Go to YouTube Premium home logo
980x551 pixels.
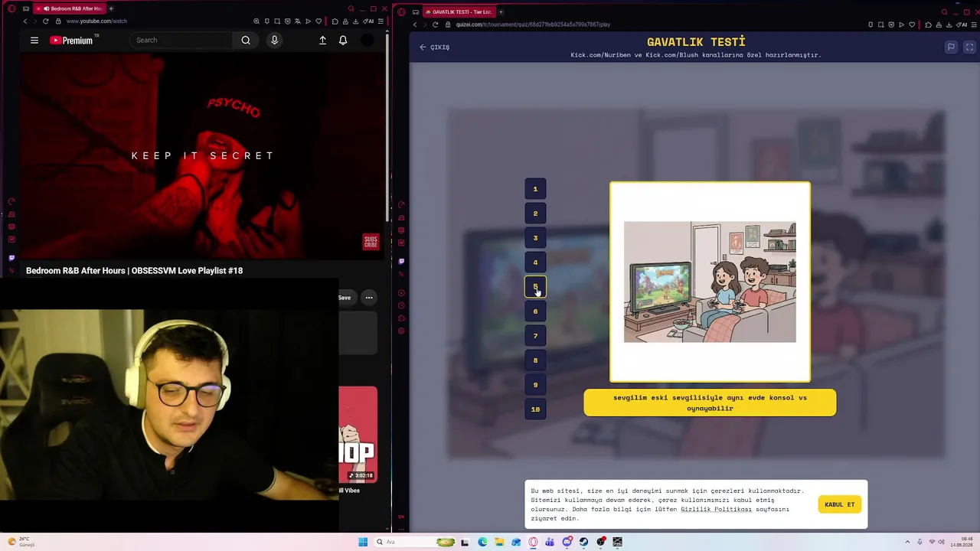point(72,41)
